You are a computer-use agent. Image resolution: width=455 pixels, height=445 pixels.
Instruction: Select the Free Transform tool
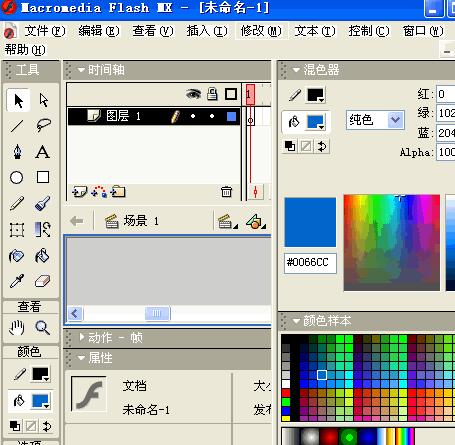pyautogui.click(x=17, y=230)
